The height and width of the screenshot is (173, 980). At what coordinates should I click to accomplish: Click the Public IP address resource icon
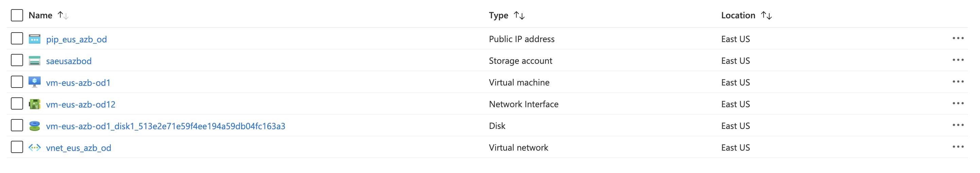pyautogui.click(x=35, y=39)
